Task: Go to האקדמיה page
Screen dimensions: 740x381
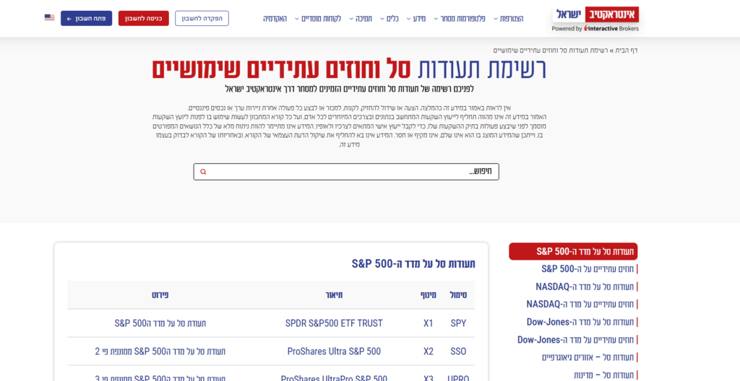Action: click(275, 19)
